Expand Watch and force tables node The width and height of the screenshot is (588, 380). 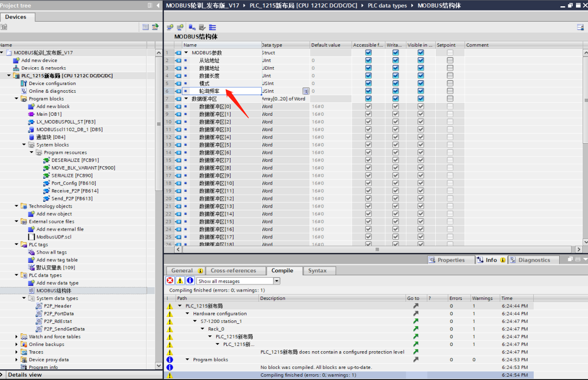click(x=17, y=337)
